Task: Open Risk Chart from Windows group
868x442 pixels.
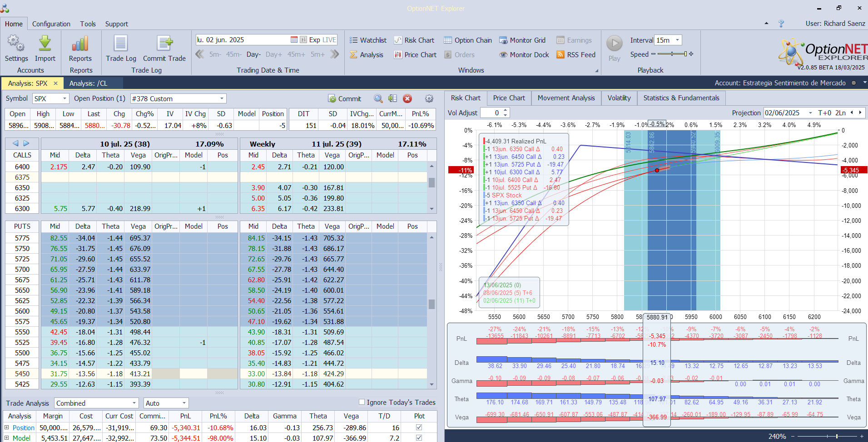Action: (x=414, y=40)
